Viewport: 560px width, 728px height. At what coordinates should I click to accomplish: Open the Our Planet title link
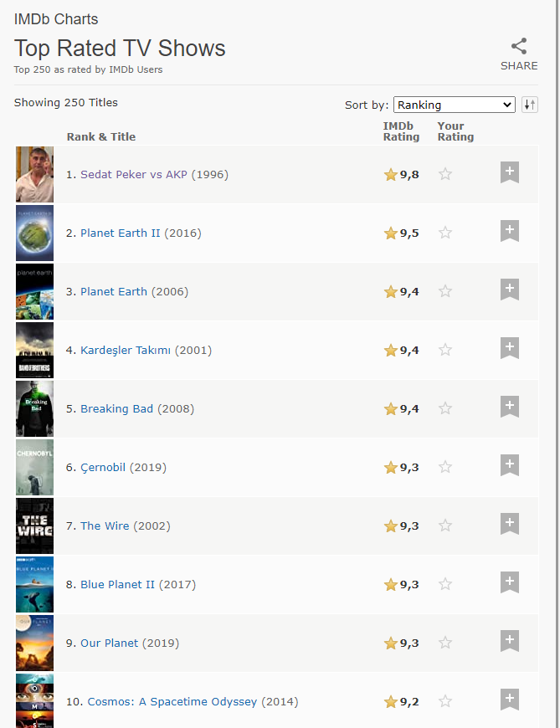click(x=109, y=643)
